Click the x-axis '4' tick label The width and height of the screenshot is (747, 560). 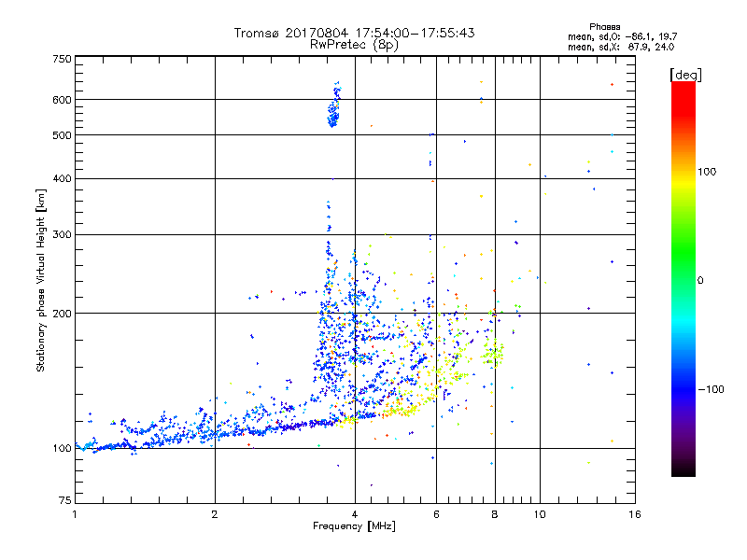click(355, 514)
